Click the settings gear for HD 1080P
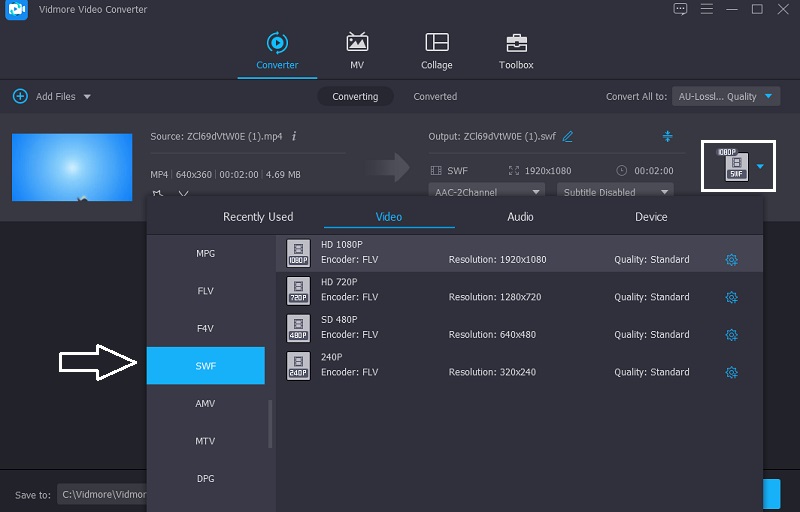This screenshot has height=512, width=800. pyautogui.click(x=731, y=260)
